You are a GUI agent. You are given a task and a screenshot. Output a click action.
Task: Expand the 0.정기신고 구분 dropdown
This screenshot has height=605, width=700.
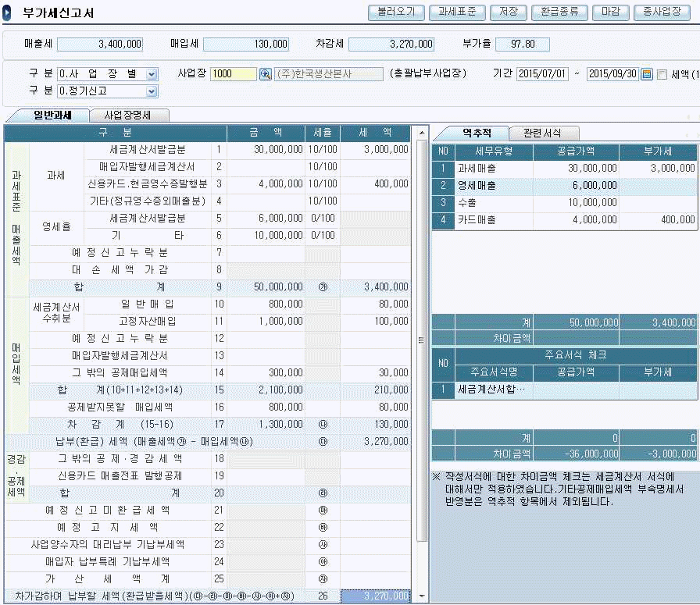click(152, 91)
